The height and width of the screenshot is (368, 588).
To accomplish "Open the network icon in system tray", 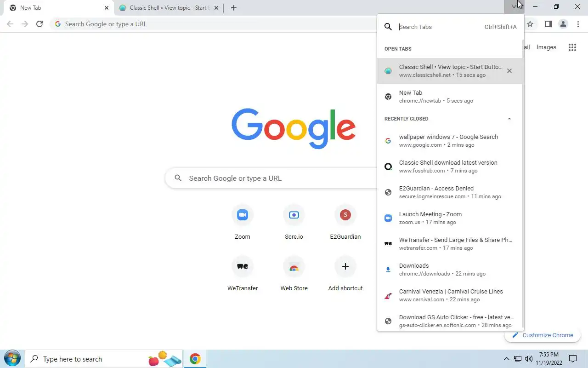I will point(518,359).
